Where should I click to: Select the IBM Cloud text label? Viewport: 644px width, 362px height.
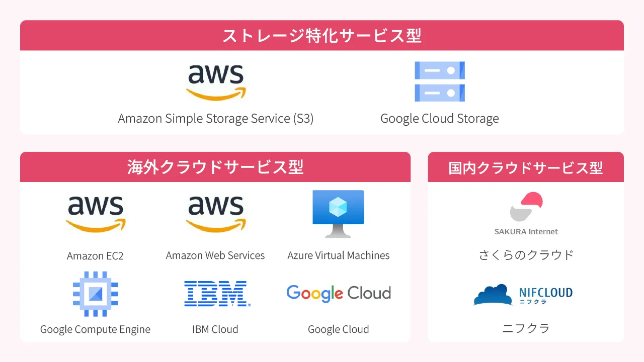215,329
